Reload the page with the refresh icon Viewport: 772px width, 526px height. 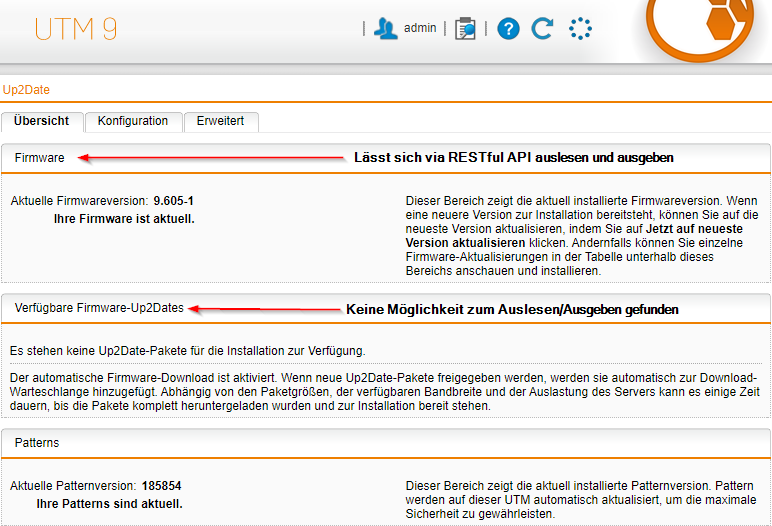543,28
